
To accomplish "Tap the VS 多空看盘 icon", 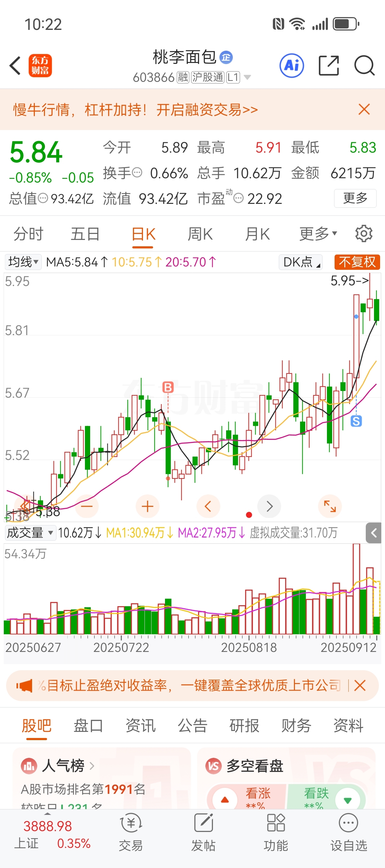I will coord(214,766).
